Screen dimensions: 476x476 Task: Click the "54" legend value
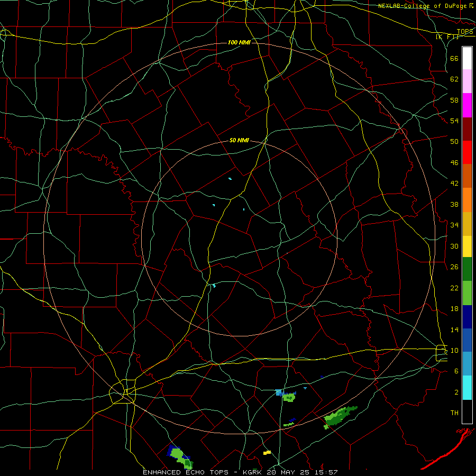pos(454,121)
